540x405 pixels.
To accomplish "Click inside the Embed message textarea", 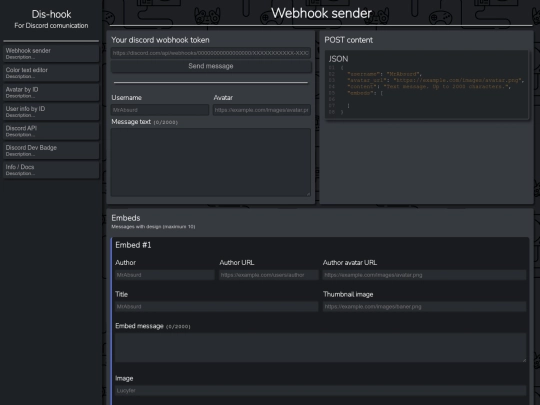I will (x=321, y=347).
